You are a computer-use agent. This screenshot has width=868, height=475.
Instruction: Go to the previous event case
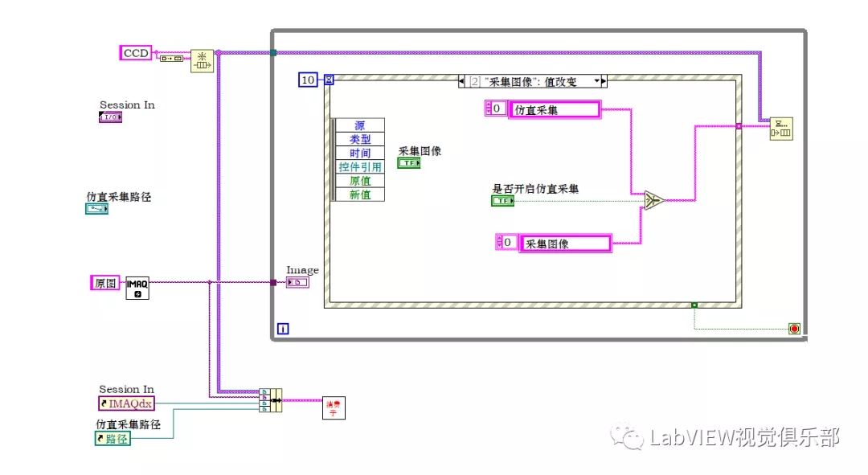462,81
